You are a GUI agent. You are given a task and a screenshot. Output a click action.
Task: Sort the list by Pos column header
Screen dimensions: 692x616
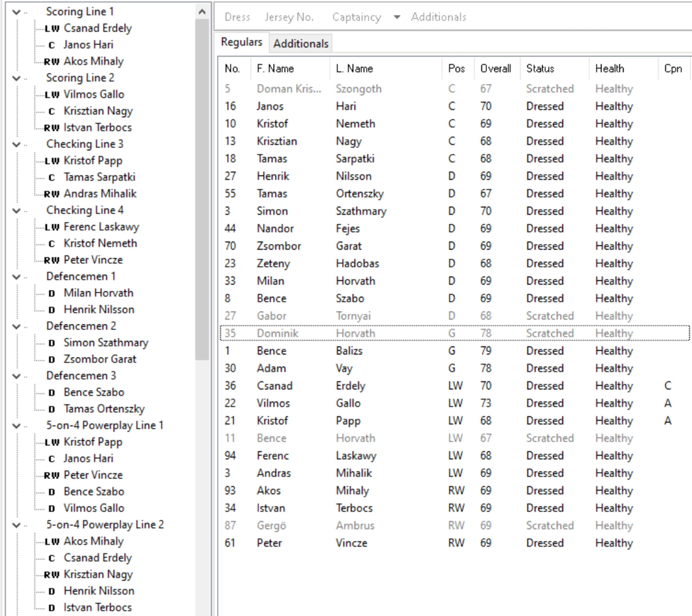pyautogui.click(x=456, y=69)
